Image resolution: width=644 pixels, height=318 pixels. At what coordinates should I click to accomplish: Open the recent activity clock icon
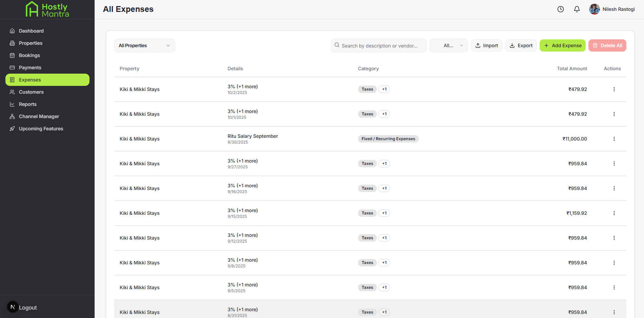click(560, 9)
